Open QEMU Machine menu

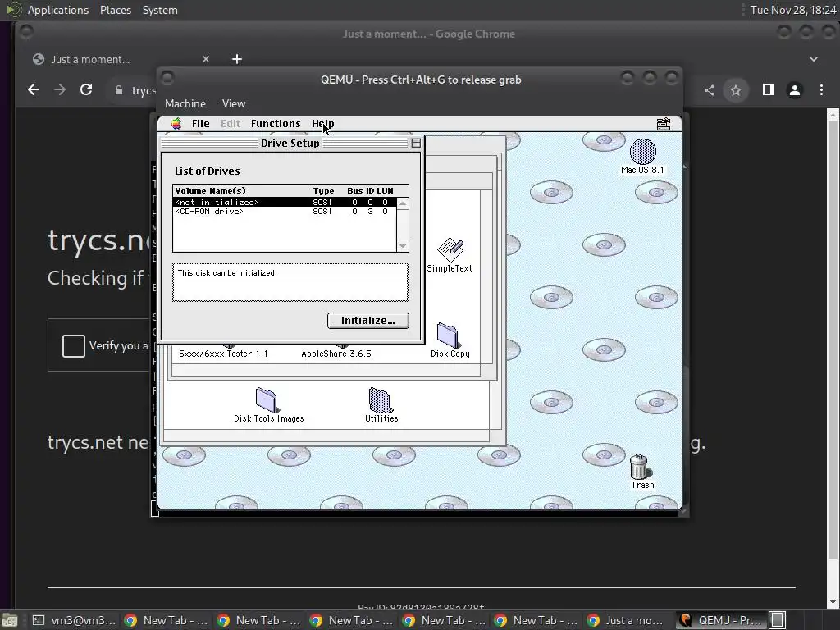(185, 103)
